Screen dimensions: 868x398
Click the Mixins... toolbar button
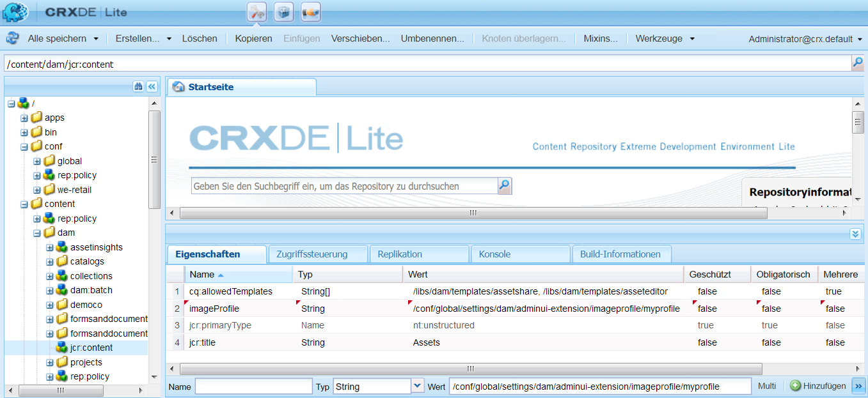[x=601, y=38]
